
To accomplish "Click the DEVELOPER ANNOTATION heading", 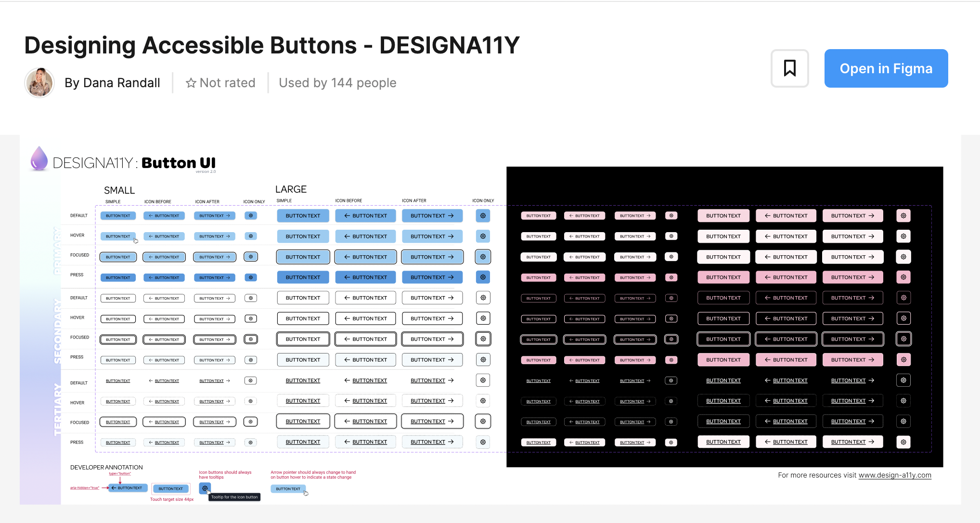I will click(x=106, y=467).
